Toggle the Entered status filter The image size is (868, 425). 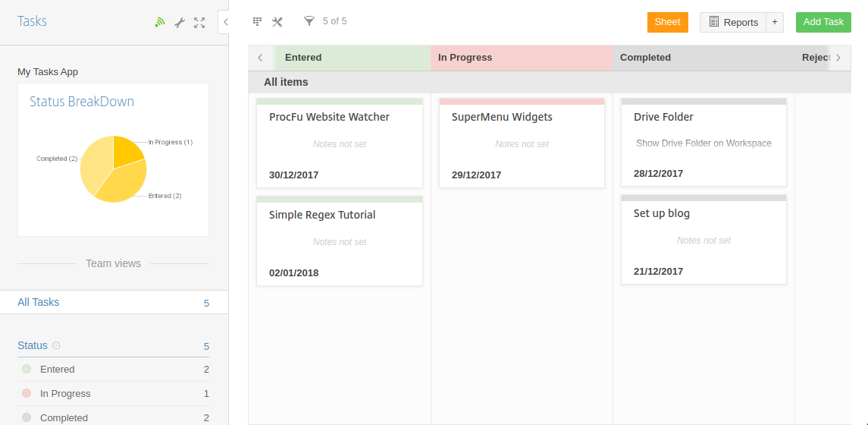(x=57, y=370)
